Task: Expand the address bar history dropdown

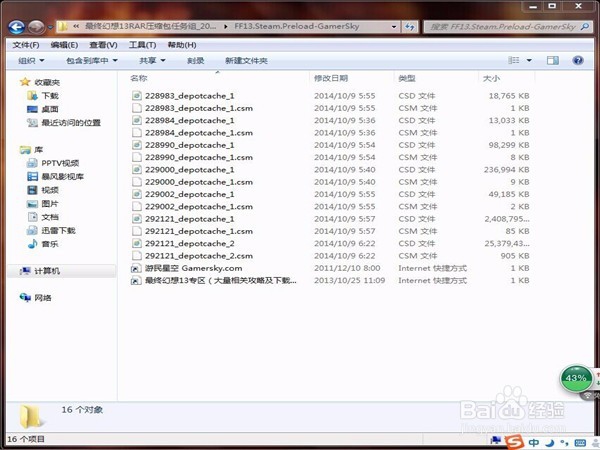Action: pyautogui.click(x=394, y=27)
